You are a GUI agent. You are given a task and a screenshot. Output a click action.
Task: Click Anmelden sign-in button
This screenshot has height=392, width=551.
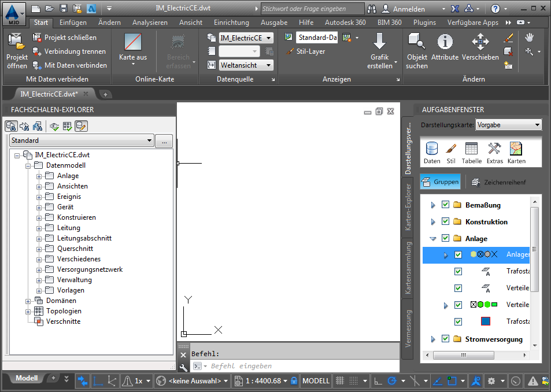coord(404,9)
